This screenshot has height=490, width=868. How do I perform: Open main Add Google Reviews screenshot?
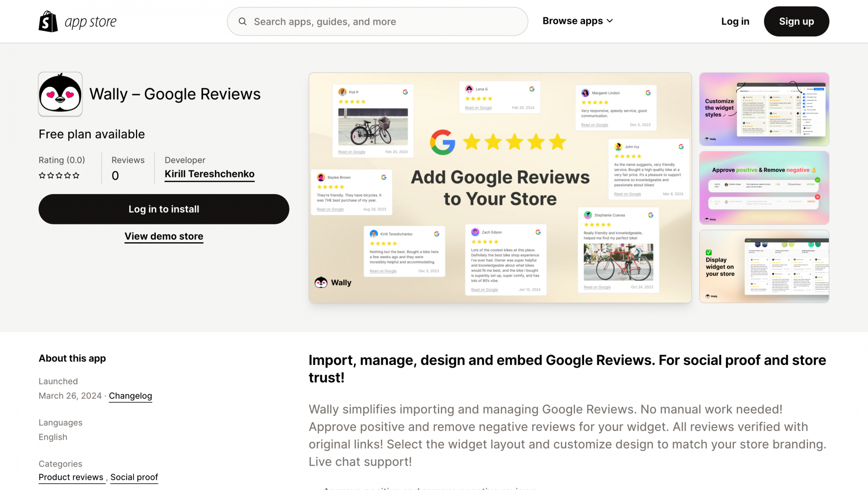tap(500, 187)
